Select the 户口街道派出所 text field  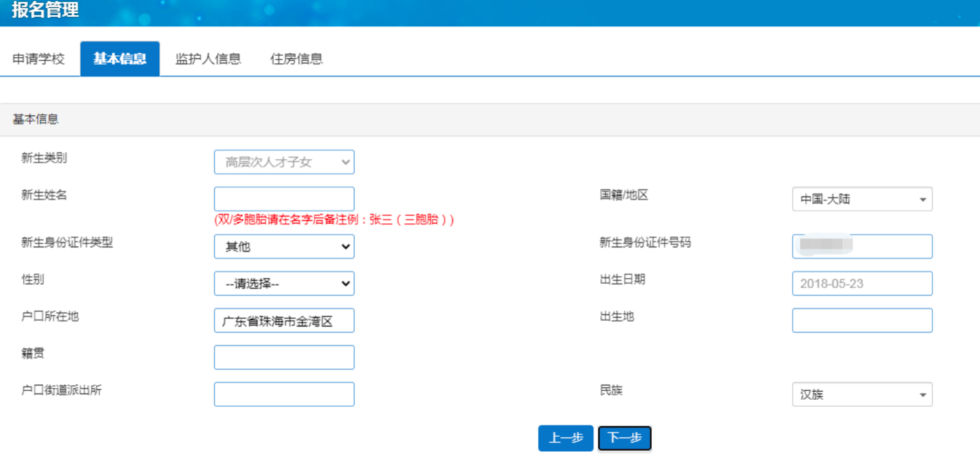click(x=284, y=395)
